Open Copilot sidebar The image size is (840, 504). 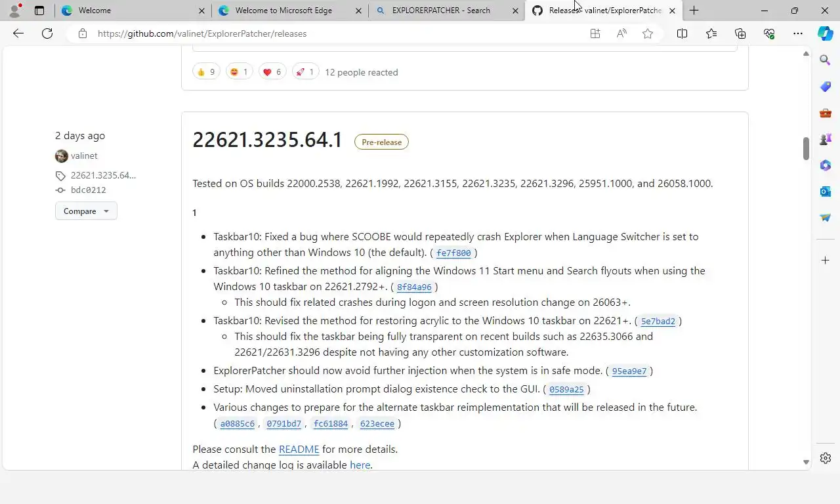point(826,33)
